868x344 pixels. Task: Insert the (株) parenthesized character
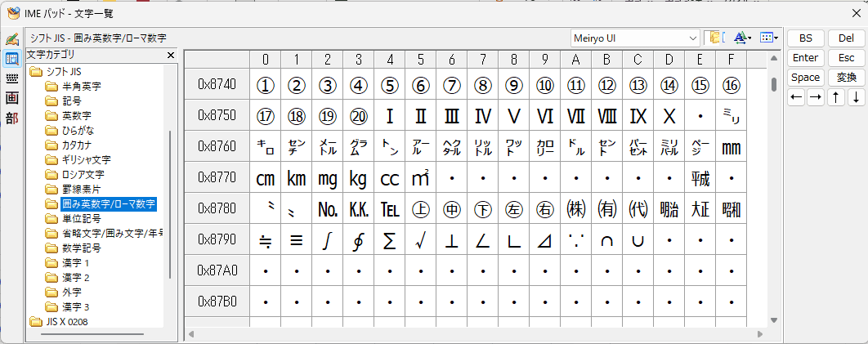(576, 208)
